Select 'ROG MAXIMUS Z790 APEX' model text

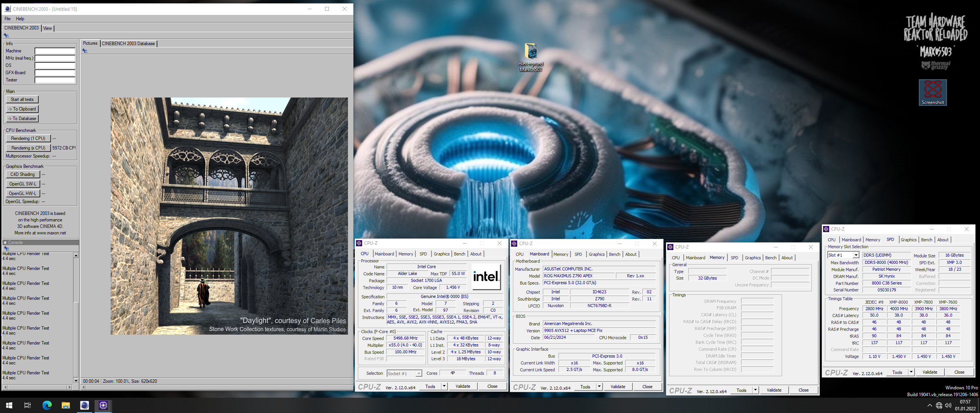click(x=568, y=276)
